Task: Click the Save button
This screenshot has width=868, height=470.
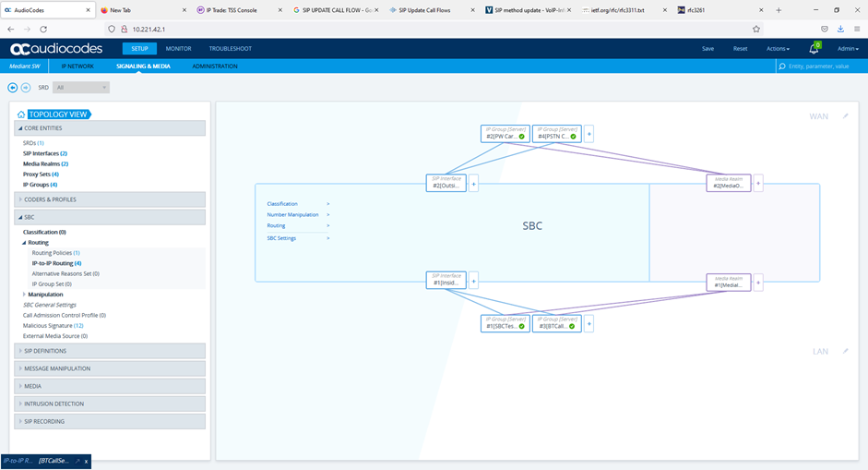Action: [x=708, y=49]
